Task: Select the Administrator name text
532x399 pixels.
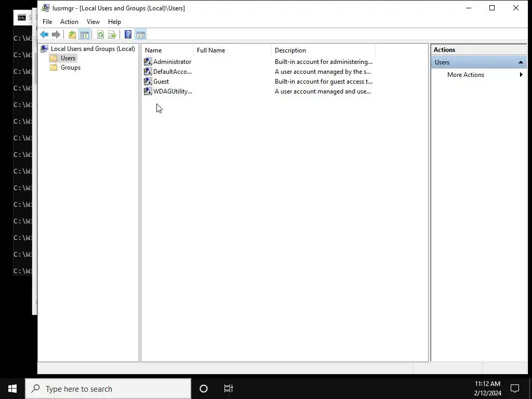Action: (x=172, y=62)
